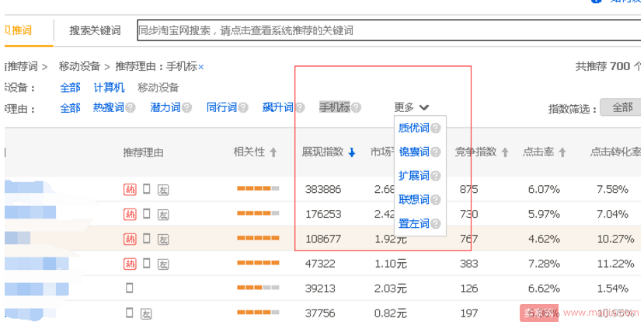Click the red 热 icon in the 47322 row
Screen dimensions: 644x322
[x=130, y=263]
